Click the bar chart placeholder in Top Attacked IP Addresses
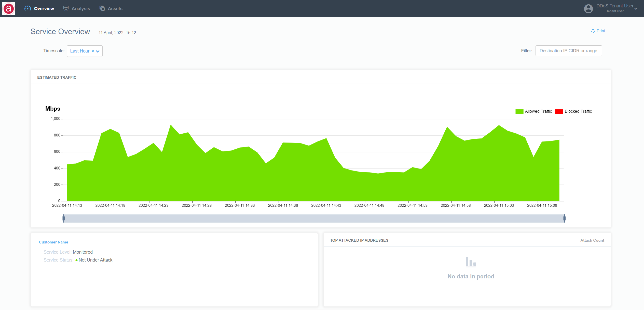 (x=470, y=262)
